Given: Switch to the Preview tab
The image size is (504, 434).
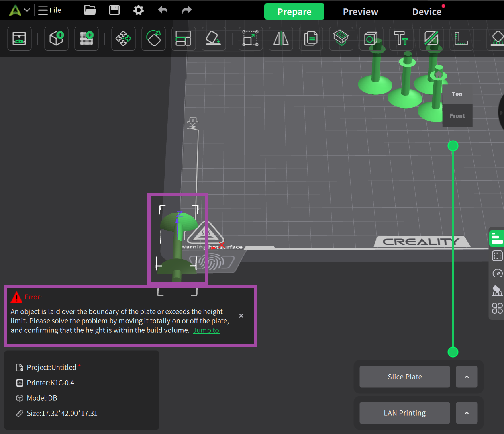Looking at the screenshot, I should [360, 12].
